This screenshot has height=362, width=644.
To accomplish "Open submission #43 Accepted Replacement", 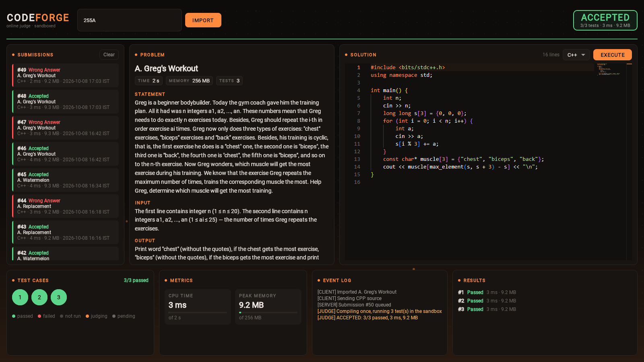I will pyautogui.click(x=65, y=232).
